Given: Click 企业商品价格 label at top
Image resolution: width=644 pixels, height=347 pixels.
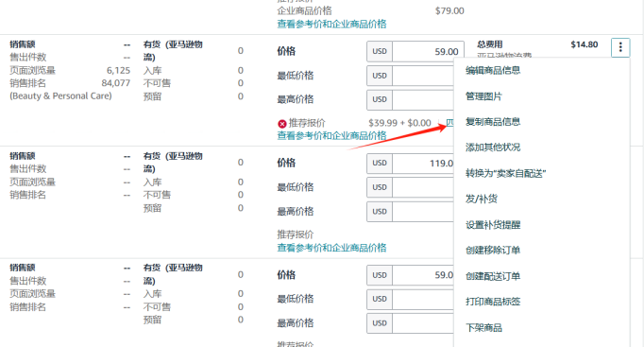Looking at the screenshot, I should point(304,10).
